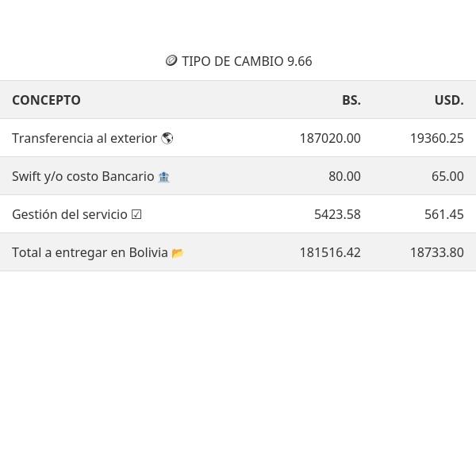
Task: Click the 187020.00 Bs. amount
Action: 330,138
